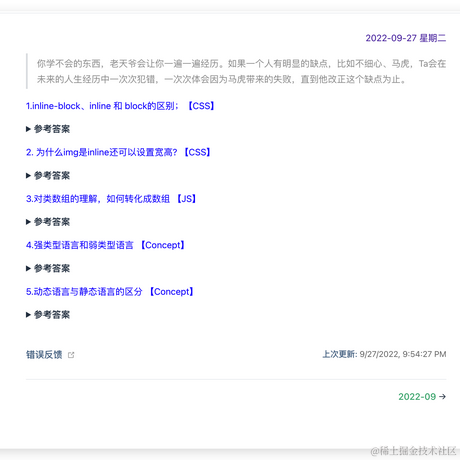
Task: Click the 上次更新 timestamp text
Action: coord(384,354)
